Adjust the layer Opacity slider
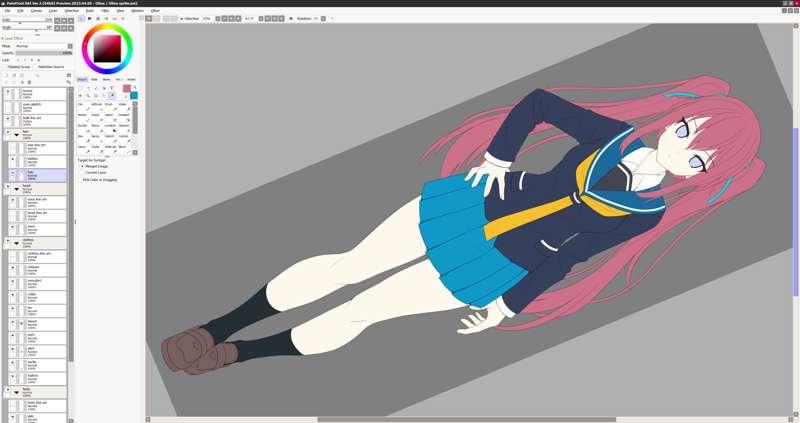This screenshot has width=800, height=423. click(x=44, y=53)
